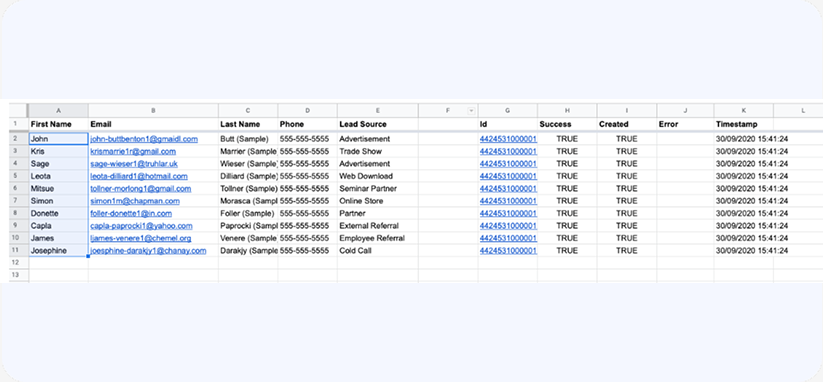Screen dimensions: 823x382
Task: Select the Online Store lead source cell
Action: tap(378, 201)
